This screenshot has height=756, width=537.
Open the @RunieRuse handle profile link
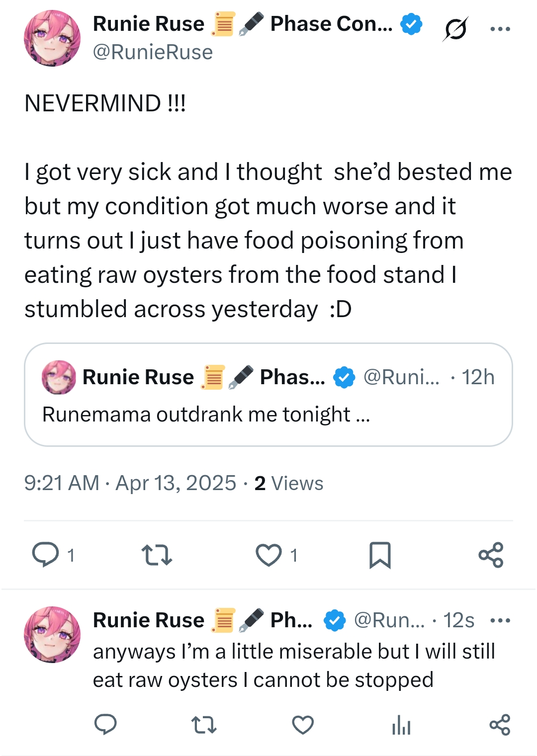tap(153, 52)
